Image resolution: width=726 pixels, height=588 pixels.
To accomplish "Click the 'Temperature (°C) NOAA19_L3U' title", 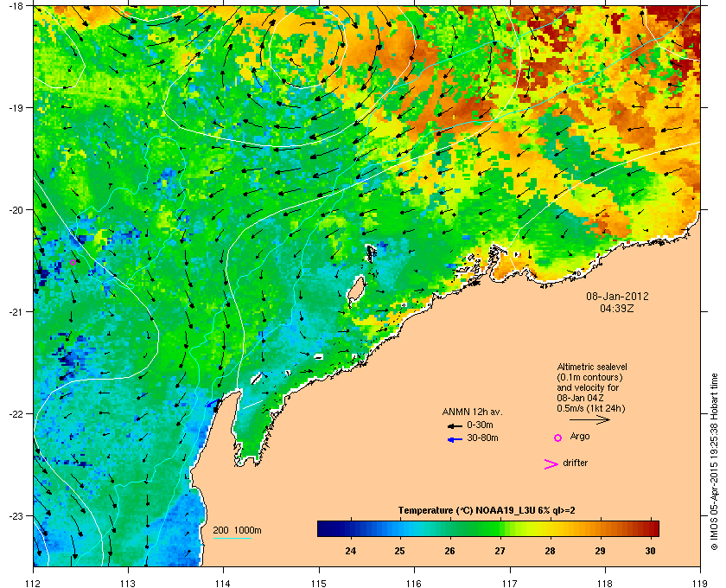I will click(x=465, y=511).
